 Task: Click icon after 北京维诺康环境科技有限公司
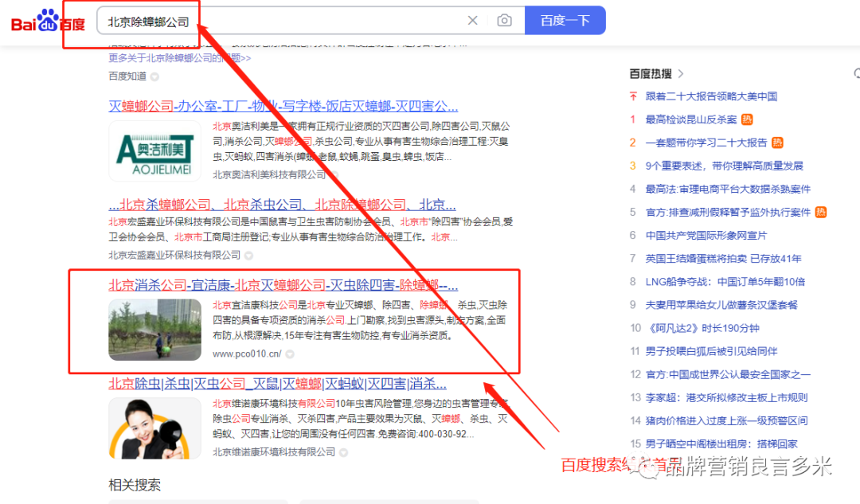click(x=343, y=452)
